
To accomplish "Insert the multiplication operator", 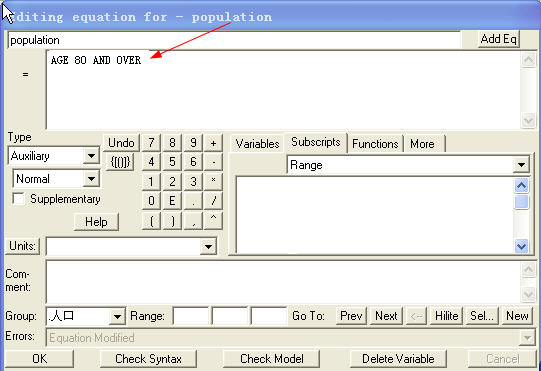I will [x=213, y=182].
